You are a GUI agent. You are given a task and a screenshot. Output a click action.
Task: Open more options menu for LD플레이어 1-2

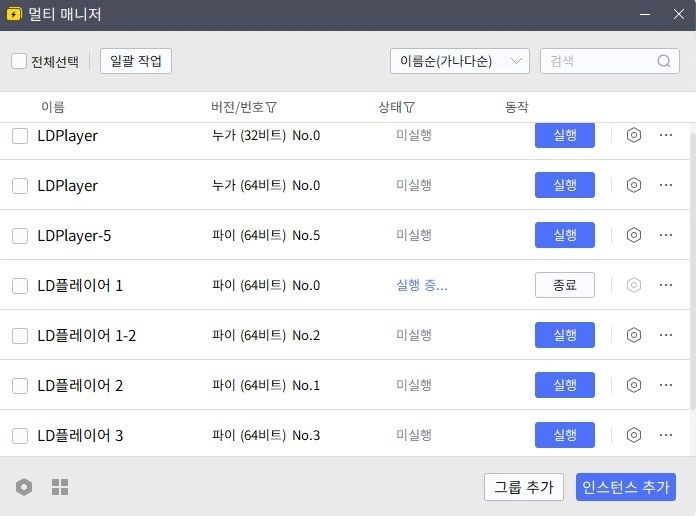tap(666, 335)
